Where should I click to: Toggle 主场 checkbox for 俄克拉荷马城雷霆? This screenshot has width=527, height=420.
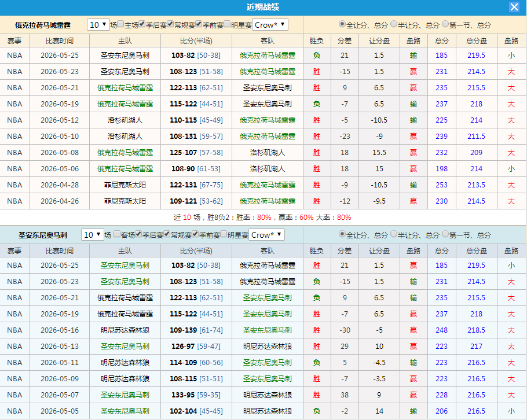[120, 24]
